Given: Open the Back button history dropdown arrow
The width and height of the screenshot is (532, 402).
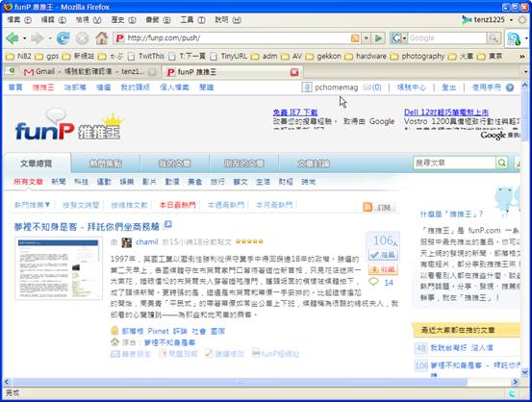Looking at the screenshot, I should [x=24, y=38].
